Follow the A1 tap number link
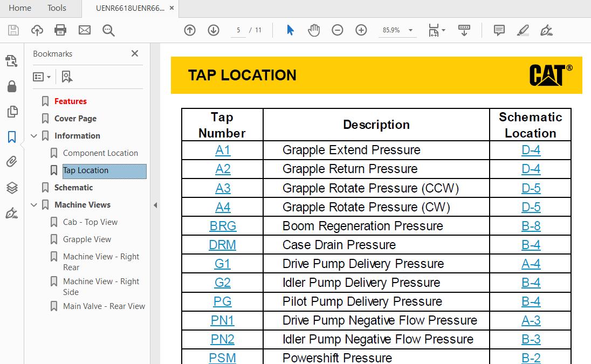 coord(223,150)
